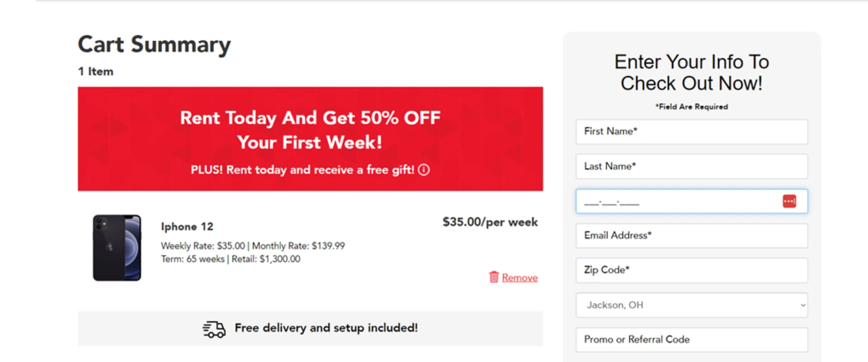
Task: Click the $35.00/per week price text
Action: 490,222
